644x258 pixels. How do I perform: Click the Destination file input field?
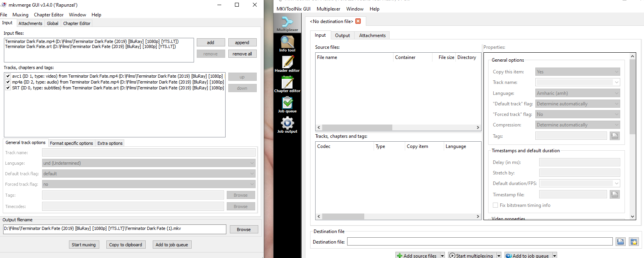[x=480, y=242]
